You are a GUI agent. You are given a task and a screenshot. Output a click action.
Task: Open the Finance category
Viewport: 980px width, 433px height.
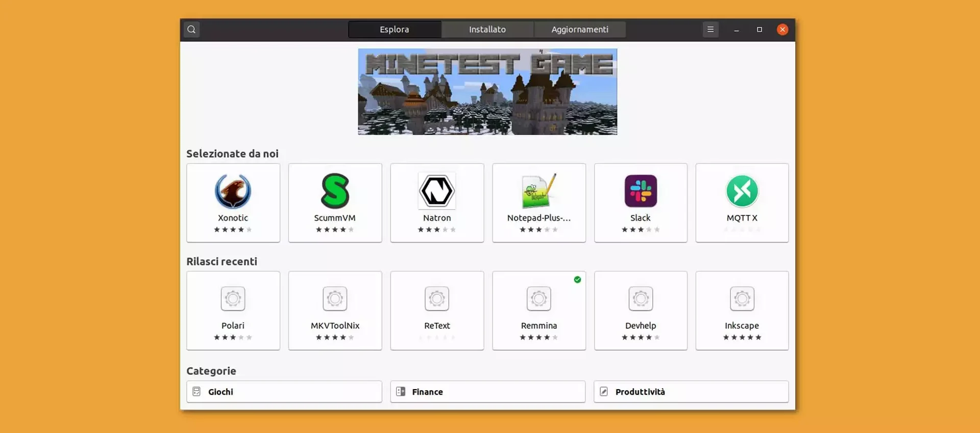coord(487,392)
